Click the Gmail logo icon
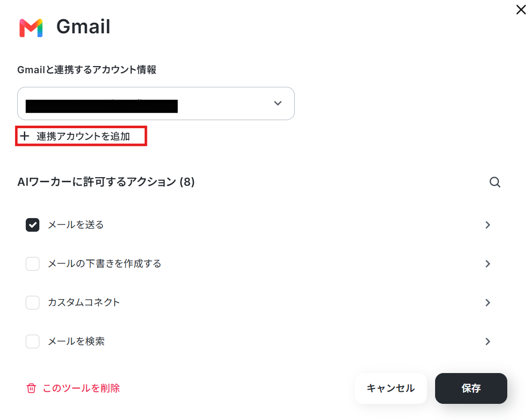The image size is (531, 420). point(31,27)
